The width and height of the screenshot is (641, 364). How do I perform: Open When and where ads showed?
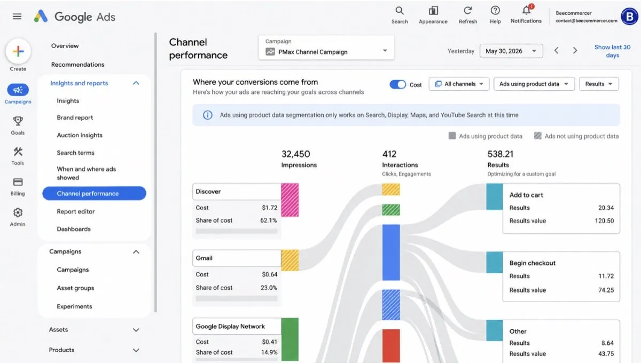pos(86,173)
